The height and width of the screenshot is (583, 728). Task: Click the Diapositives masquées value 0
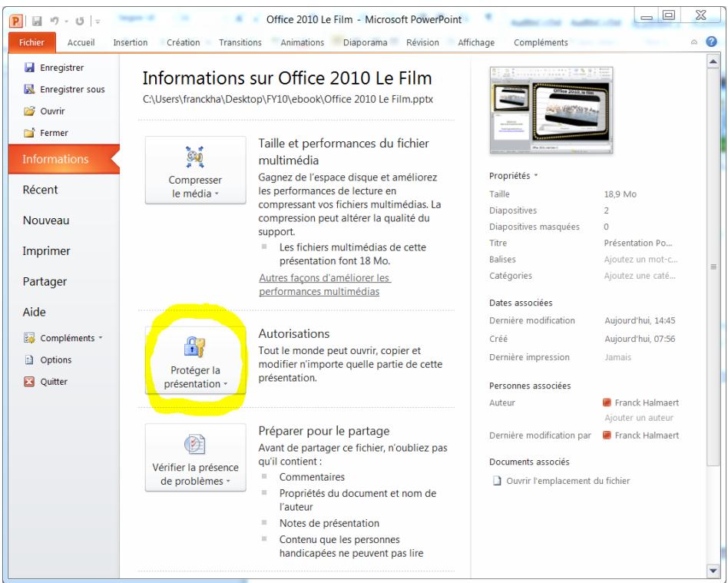tap(607, 227)
